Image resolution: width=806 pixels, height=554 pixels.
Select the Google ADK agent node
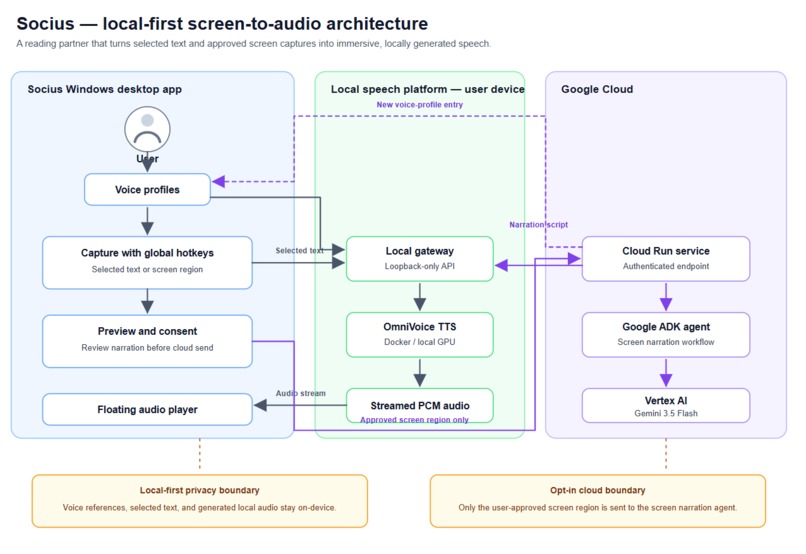pyautogui.click(x=666, y=335)
